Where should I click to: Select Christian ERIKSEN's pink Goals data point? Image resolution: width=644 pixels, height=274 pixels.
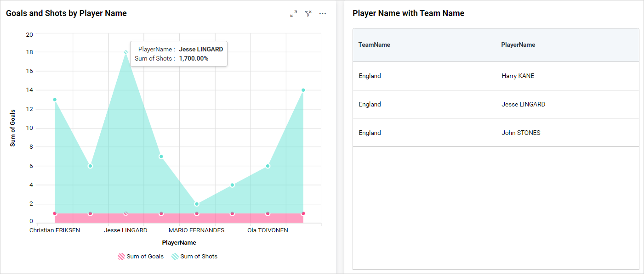click(55, 213)
